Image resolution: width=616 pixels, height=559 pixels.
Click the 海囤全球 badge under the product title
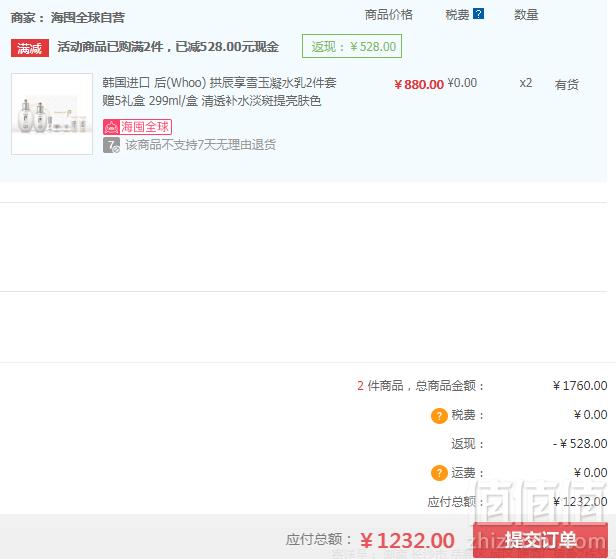click(x=137, y=127)
